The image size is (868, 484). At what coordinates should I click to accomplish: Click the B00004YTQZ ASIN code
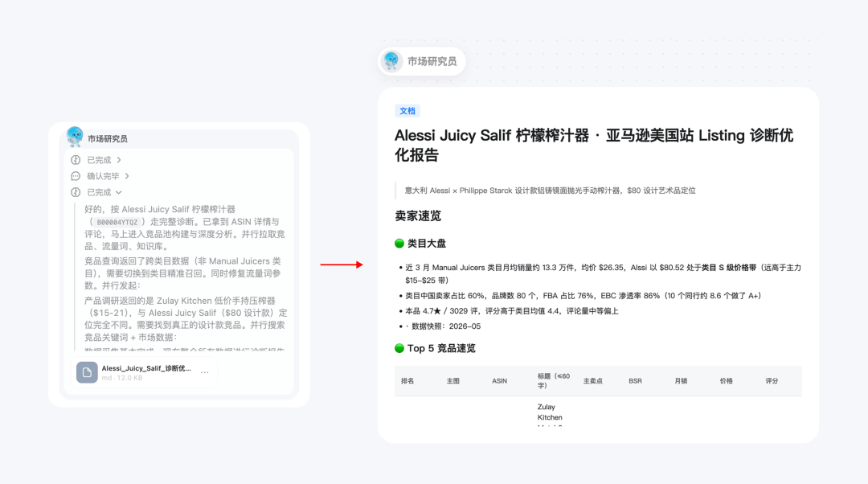click(x=117, y=222)
